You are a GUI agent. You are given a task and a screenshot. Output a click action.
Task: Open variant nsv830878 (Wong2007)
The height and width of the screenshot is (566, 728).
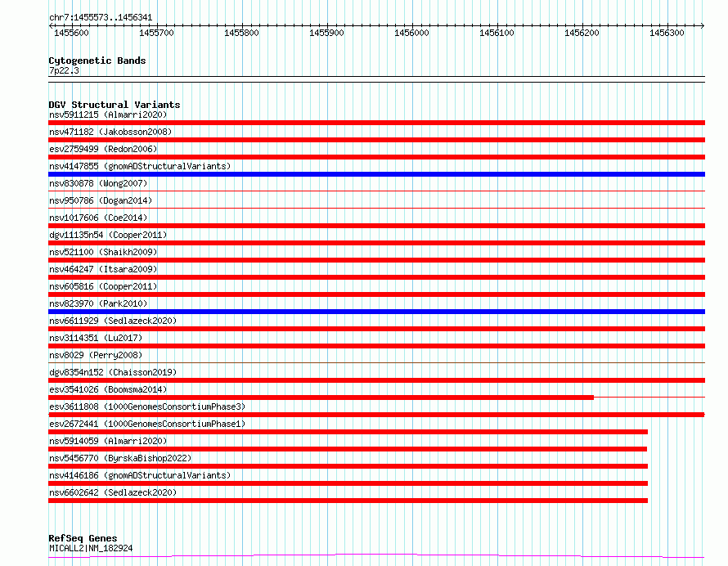pyautogui.click(x=98, y=183)
